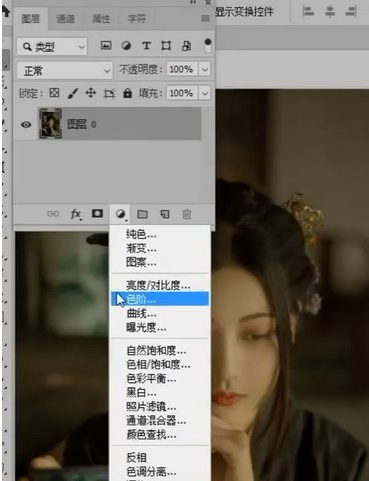Switch to the 通道 tab
This screenshot has height=481, width=369.
pos(65,19)
